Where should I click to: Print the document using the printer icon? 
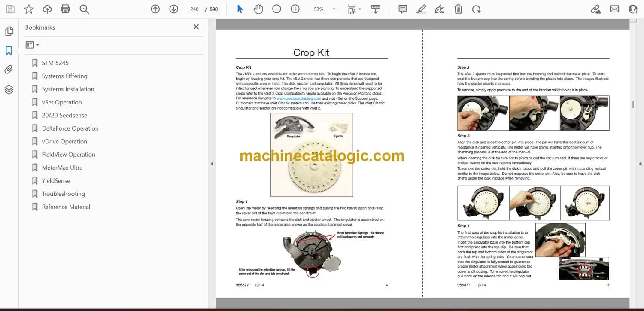(x=65, y=9)
